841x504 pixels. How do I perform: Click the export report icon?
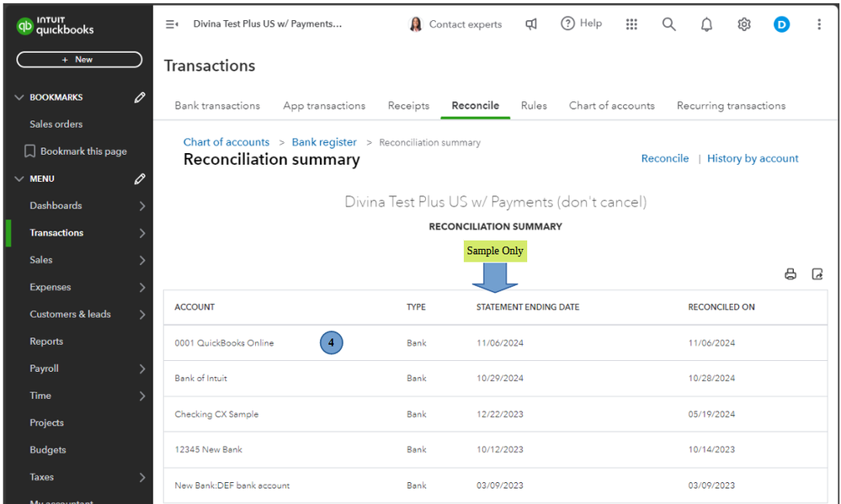(x=817, y=273)
